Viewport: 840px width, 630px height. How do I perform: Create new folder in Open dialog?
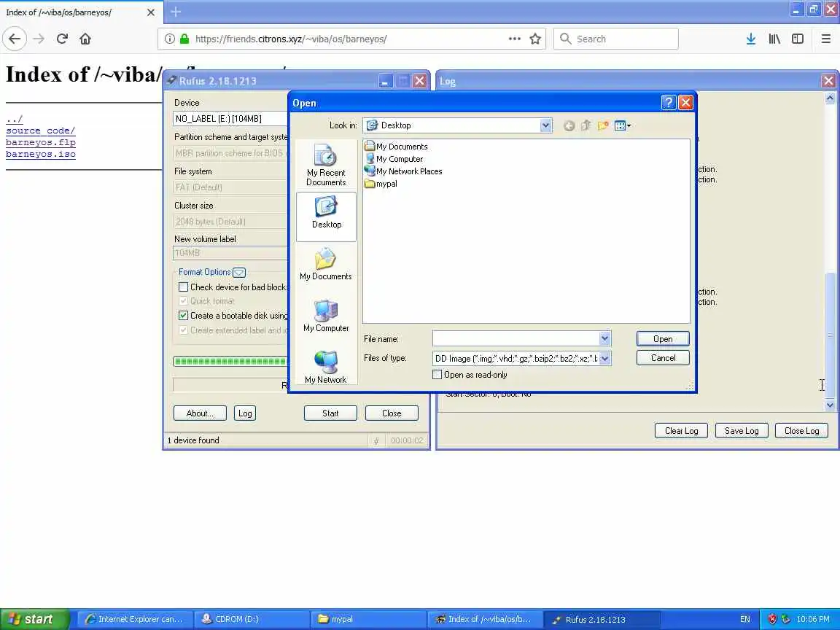[603, 125]
